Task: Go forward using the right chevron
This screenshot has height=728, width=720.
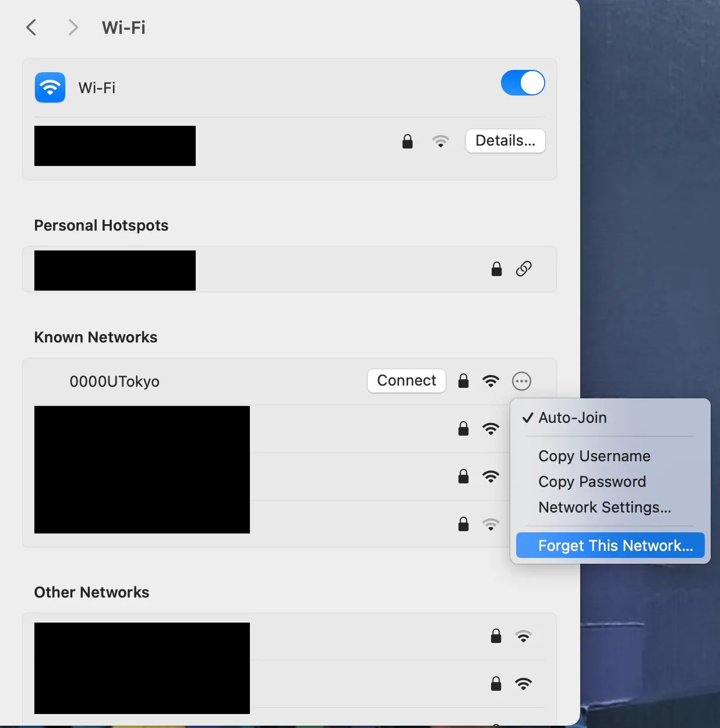Action: 73,27
